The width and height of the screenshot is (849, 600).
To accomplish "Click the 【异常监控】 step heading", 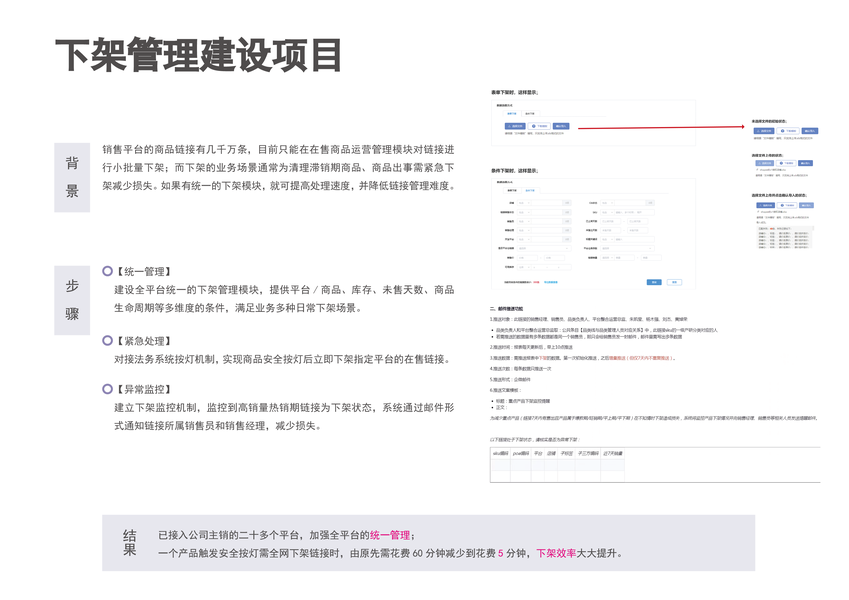I will click(144, 389).
